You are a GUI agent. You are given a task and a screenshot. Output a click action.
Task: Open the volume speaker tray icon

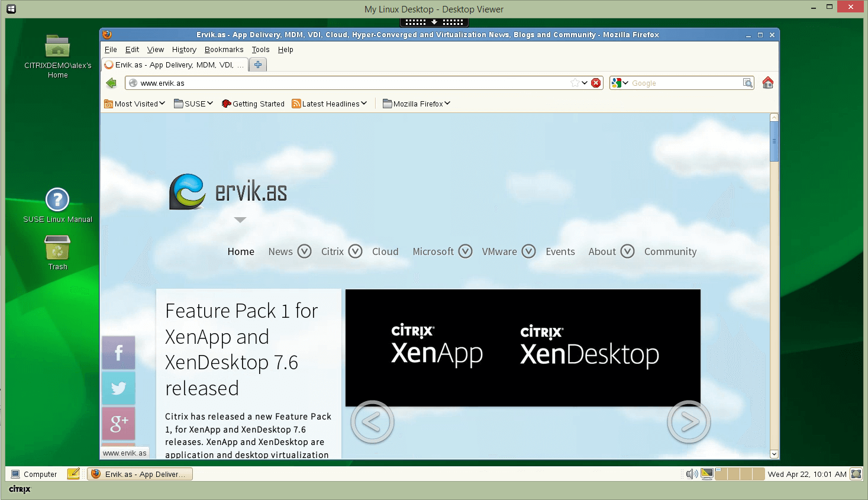692,474
